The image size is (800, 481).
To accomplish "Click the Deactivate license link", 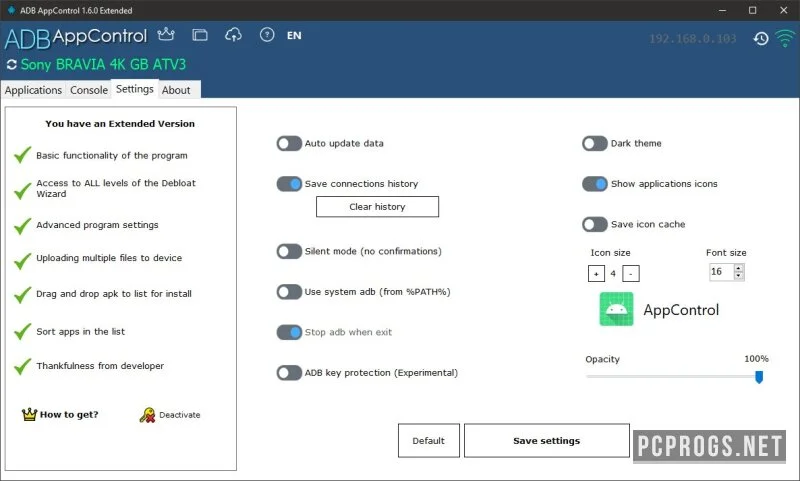I will pos(180,415).
